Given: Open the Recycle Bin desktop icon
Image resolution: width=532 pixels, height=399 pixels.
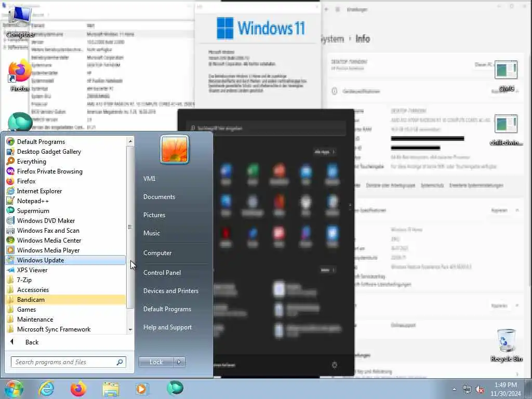Looking at the screenshot, I should [506, 345].
